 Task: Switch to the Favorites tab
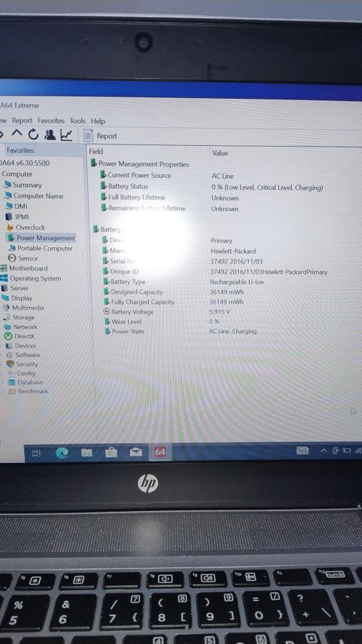tap(20, 150)
